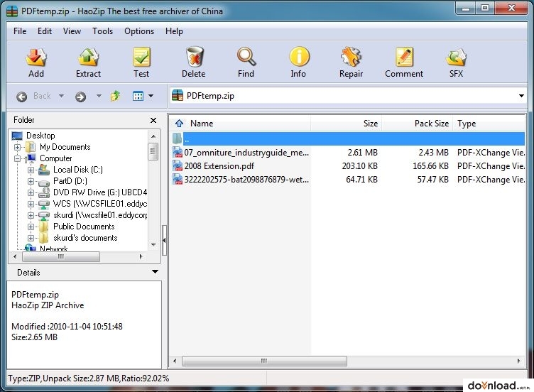534x392 pixels.
Task: Select Public Documents folder
Action: 84,227
